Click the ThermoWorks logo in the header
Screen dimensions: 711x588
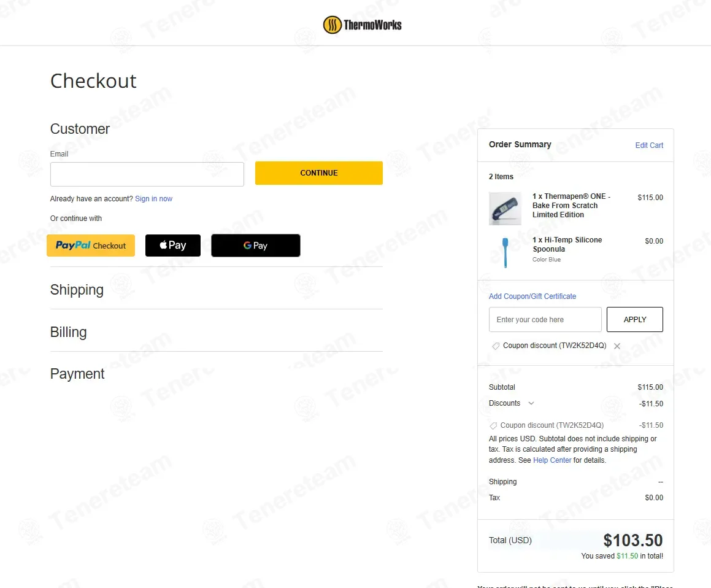coord(363,25)
